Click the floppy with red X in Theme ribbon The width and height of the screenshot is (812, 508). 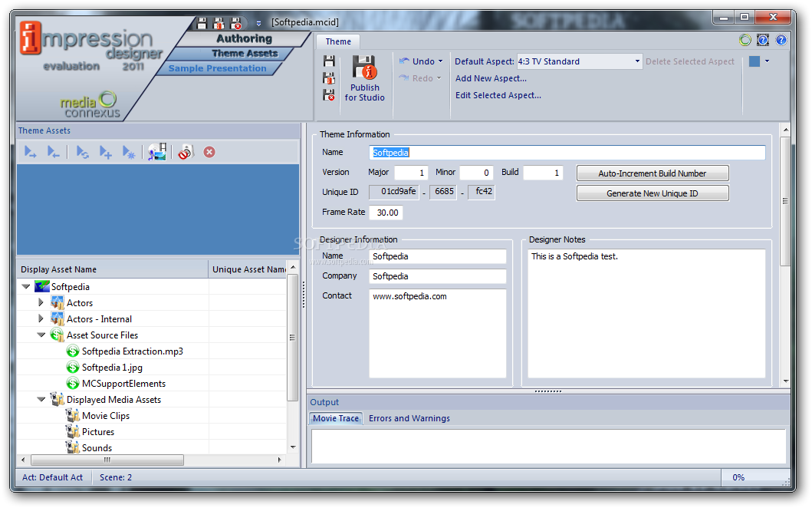pyautogui.click(x=329, y=95)
